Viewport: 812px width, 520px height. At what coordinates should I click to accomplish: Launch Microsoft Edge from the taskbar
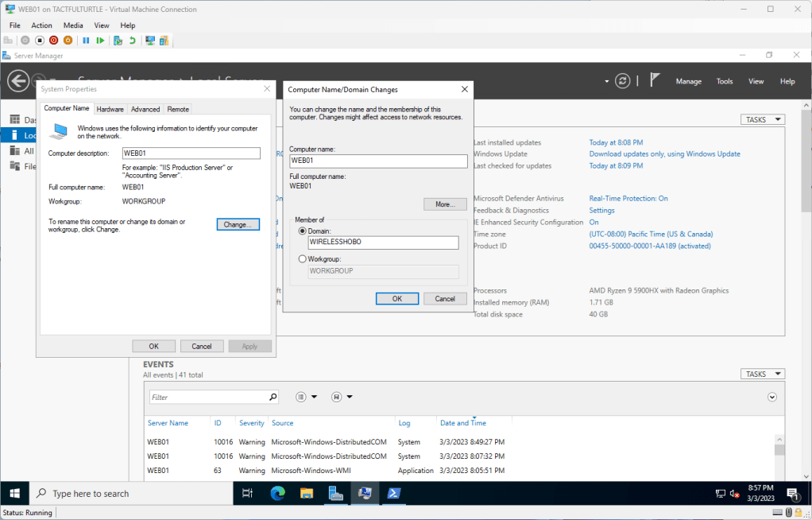[277, 494]
